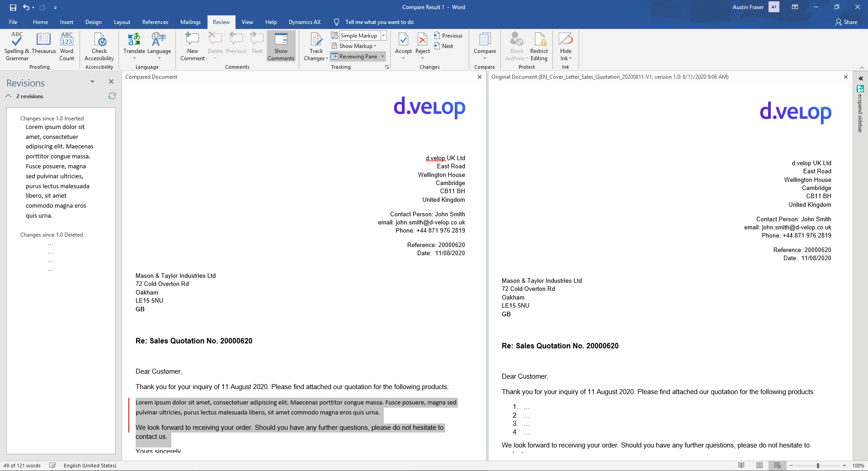Open the Dynamics AX tab
868x471 pixels.
305,22
